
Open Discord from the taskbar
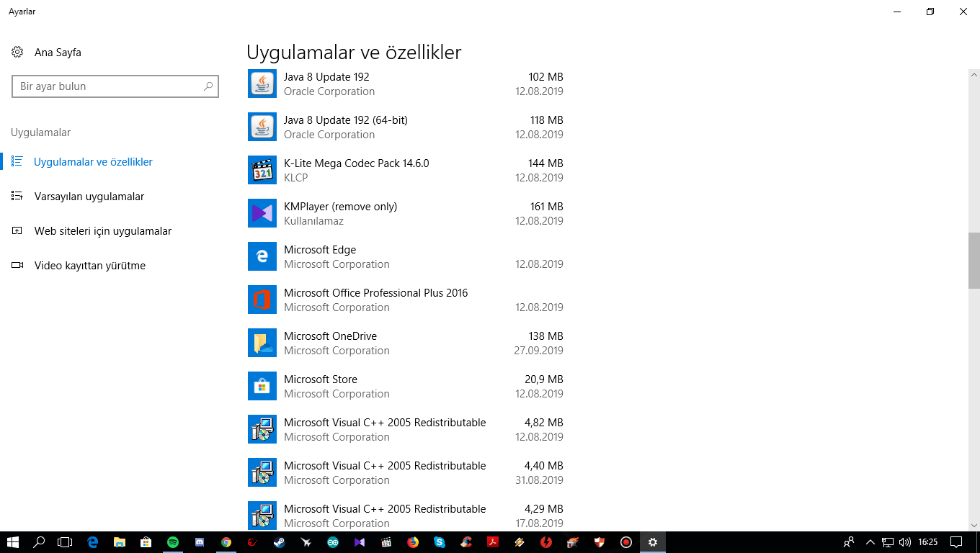coord(200,542)
